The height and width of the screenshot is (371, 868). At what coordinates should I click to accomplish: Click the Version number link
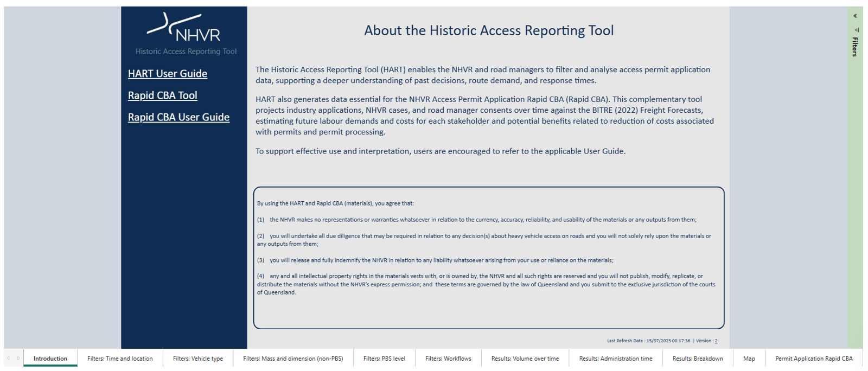716,341
